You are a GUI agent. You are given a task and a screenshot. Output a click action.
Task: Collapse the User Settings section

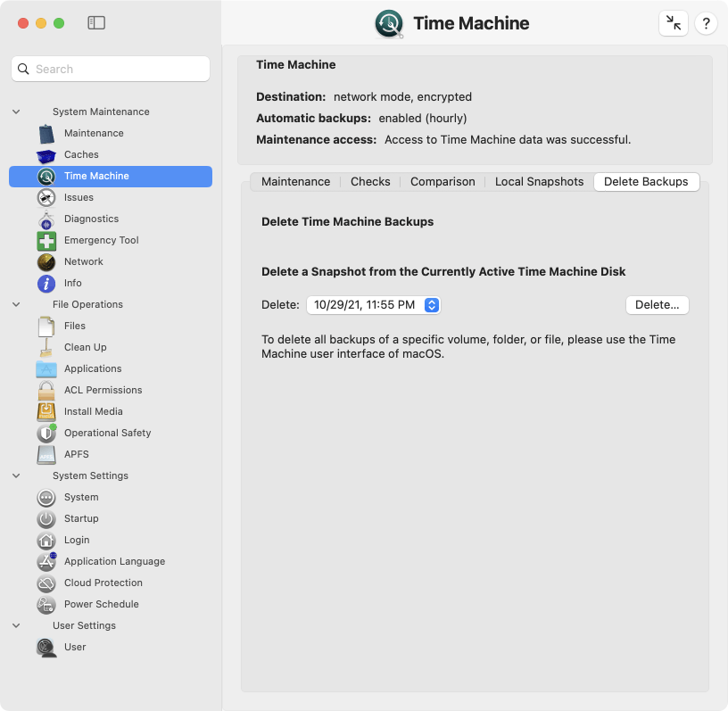pyautogui.click(x=16, y=625)
